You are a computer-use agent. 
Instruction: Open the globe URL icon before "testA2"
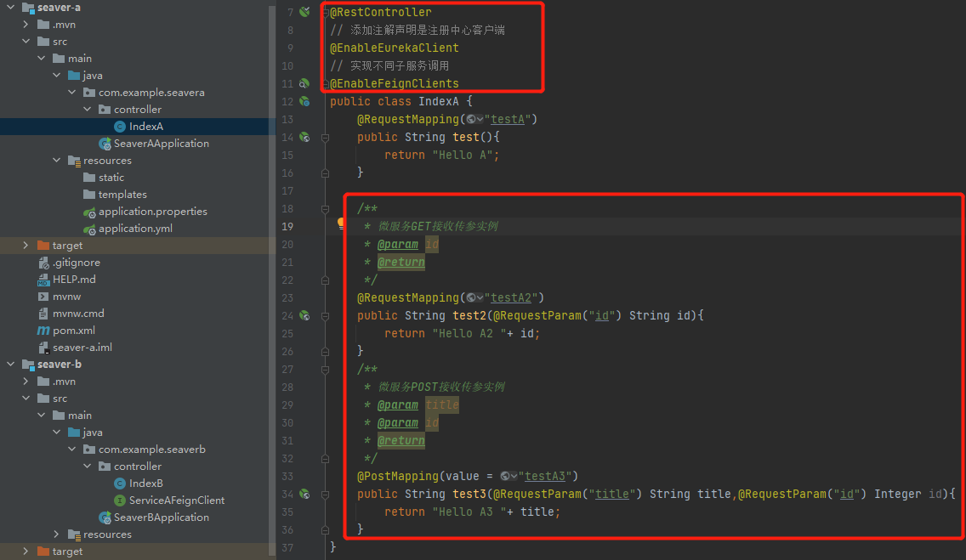tap(474, 297)
